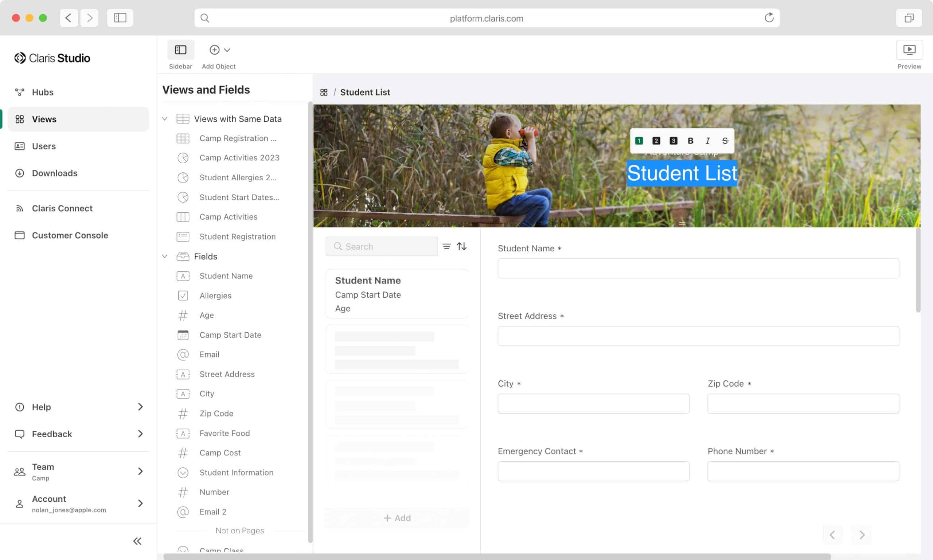Apply Heading 1 style in text toolbar
This screenshot has height=560, width=933.
(639, 141)
